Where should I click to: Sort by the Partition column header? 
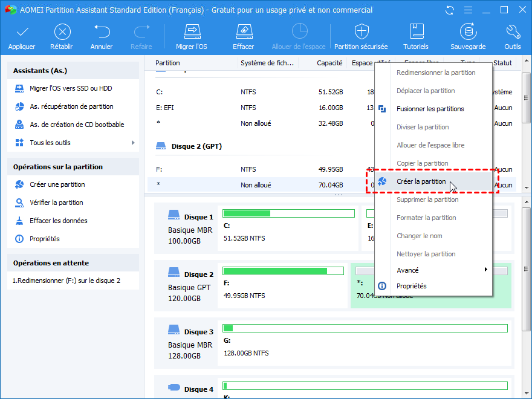pos(167,63)
